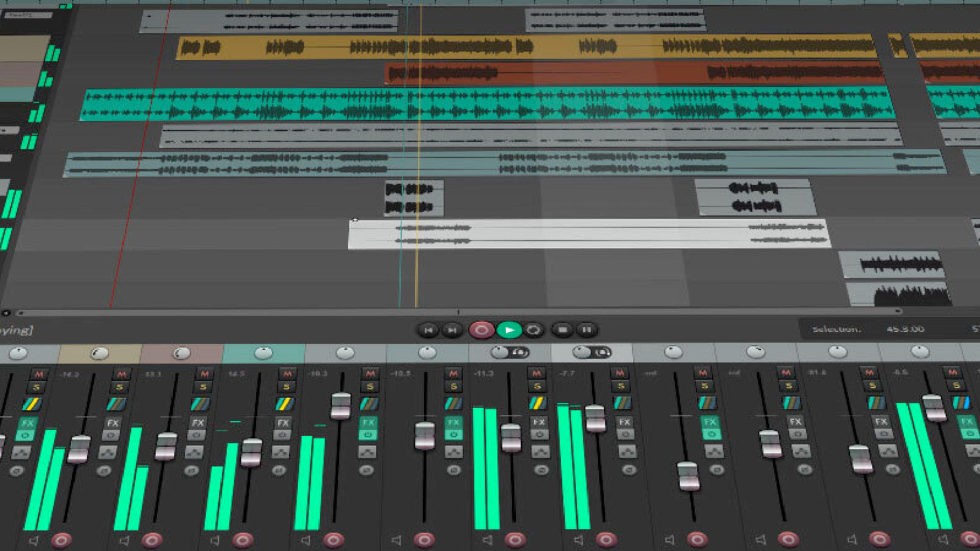Solo the mixer track with -7.7 peak
This screenshot has height=551, width=980.
tap(621, 386)
